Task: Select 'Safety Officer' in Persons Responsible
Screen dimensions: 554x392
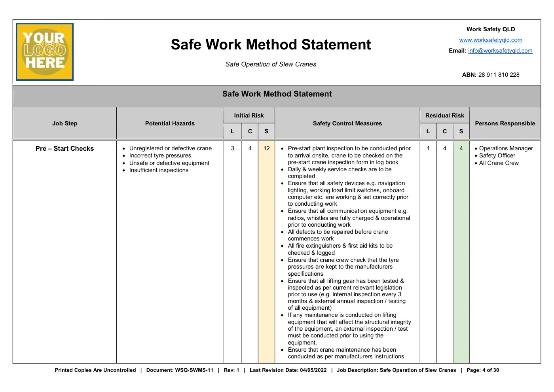Action: coord(497,155)
